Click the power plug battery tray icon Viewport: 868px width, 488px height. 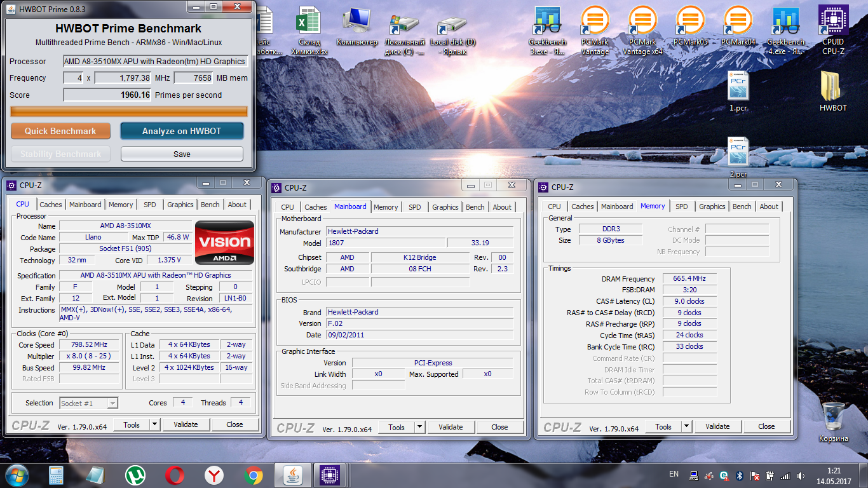pos(770,475)
